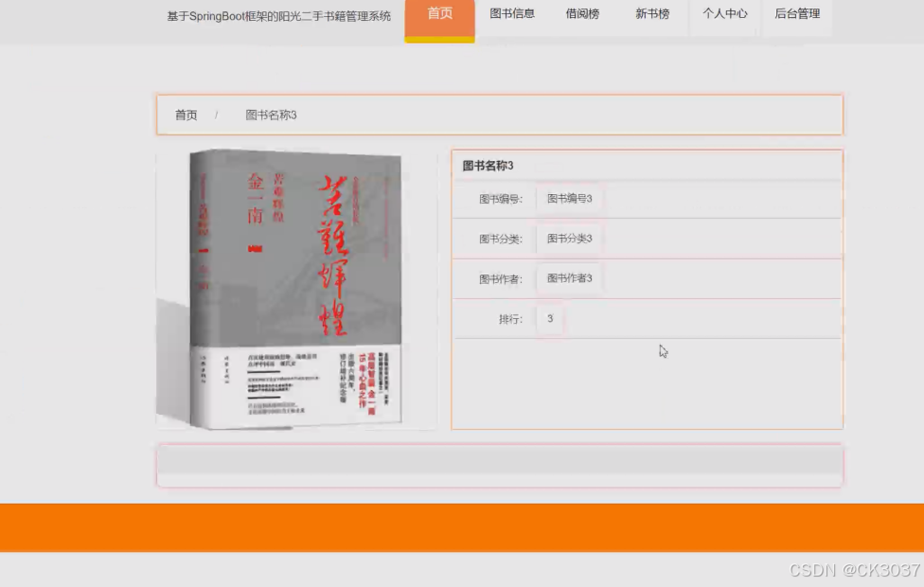This screenshot has width=924, height=587.
Task: Open the 后台管理 admin section
Action: click(x=796, y=14)
